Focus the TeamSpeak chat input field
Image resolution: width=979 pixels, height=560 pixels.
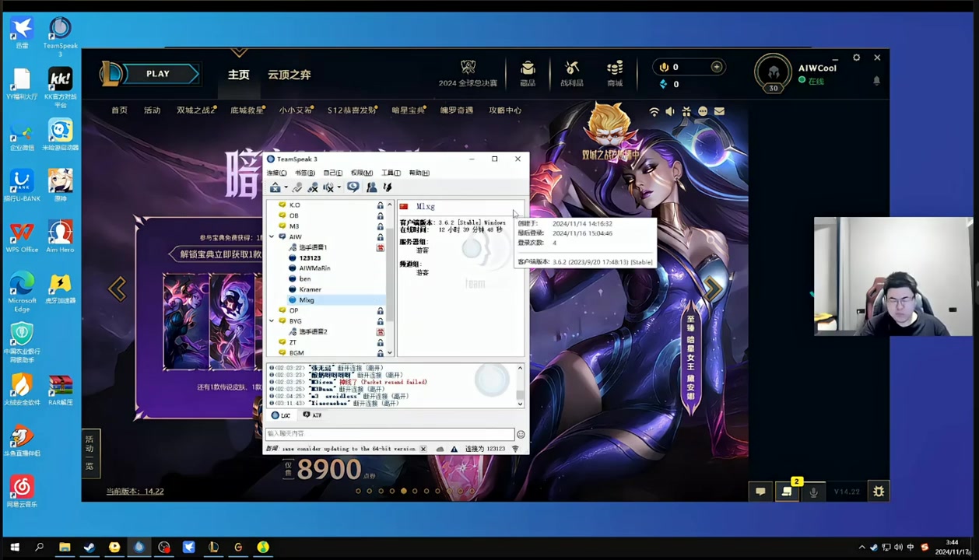[x=390, y=434]
